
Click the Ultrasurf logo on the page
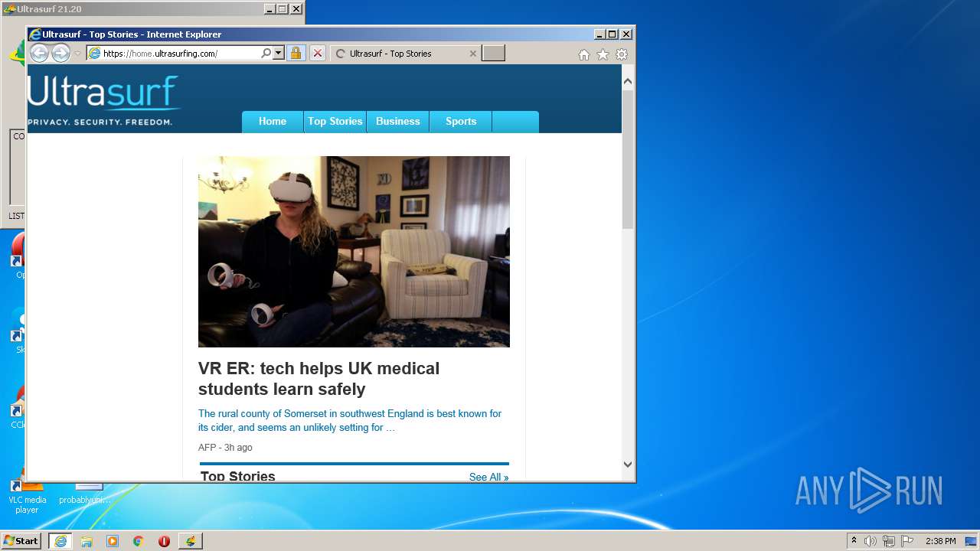click(103, 99)
